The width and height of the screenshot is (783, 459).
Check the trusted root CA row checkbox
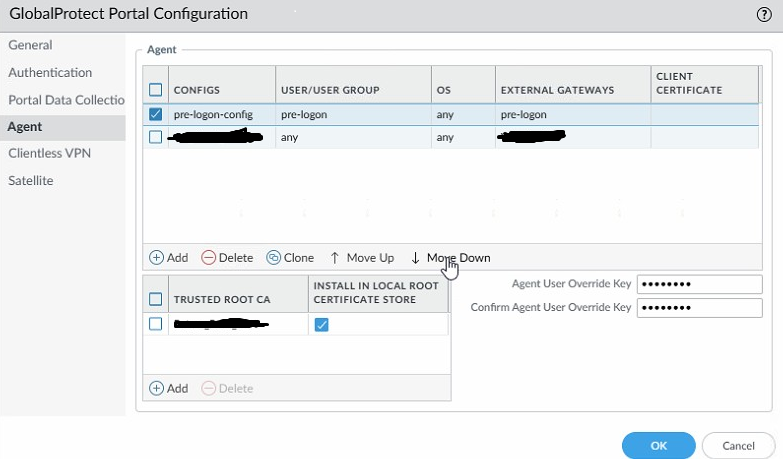(155, 324)
